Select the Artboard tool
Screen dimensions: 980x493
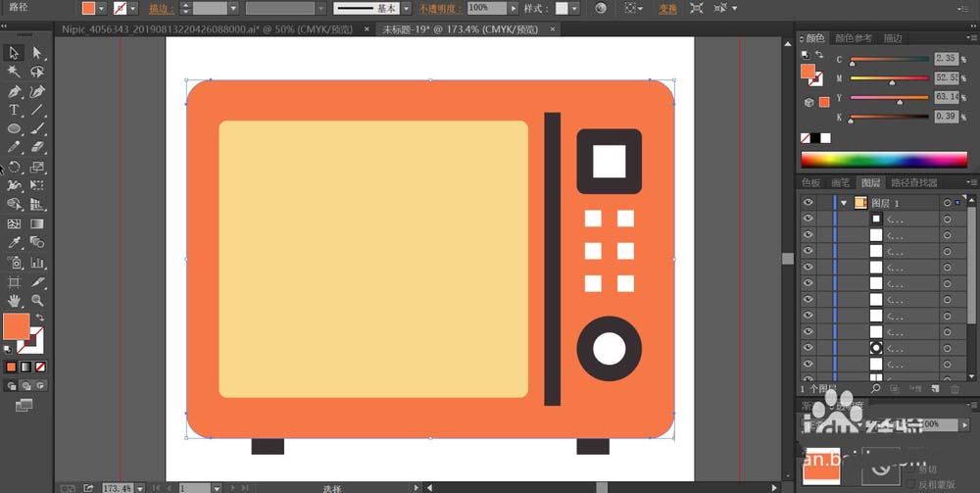click(14, 282)
